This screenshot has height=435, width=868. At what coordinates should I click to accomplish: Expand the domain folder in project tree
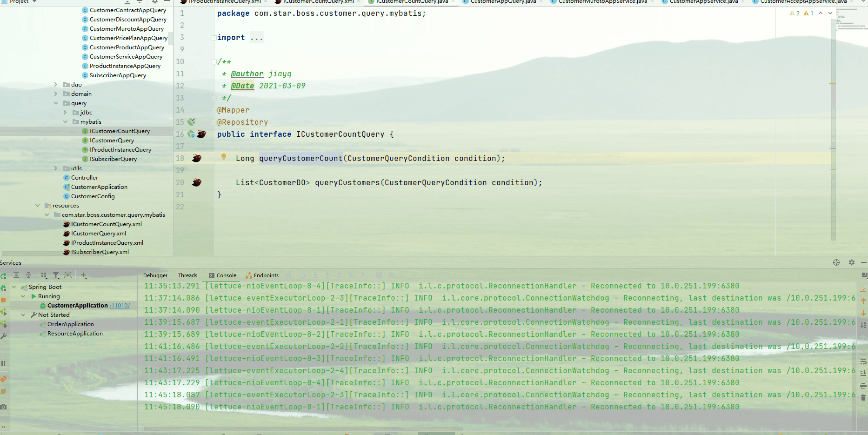56,94
